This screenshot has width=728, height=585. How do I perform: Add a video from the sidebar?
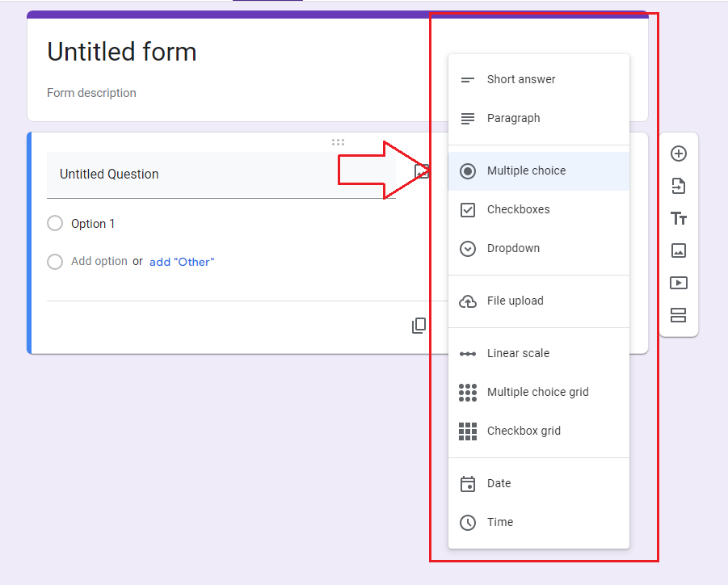pyautogui.click(x=679, y=283)
